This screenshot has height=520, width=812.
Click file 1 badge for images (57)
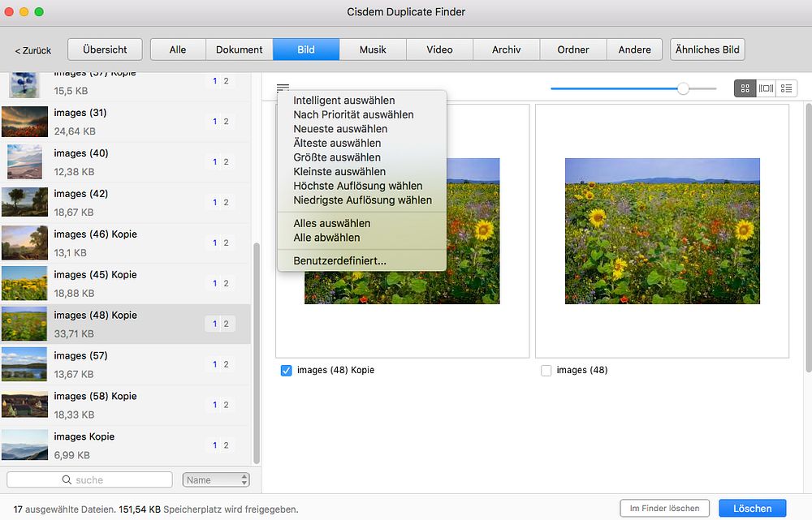click(x=215, y=364)
